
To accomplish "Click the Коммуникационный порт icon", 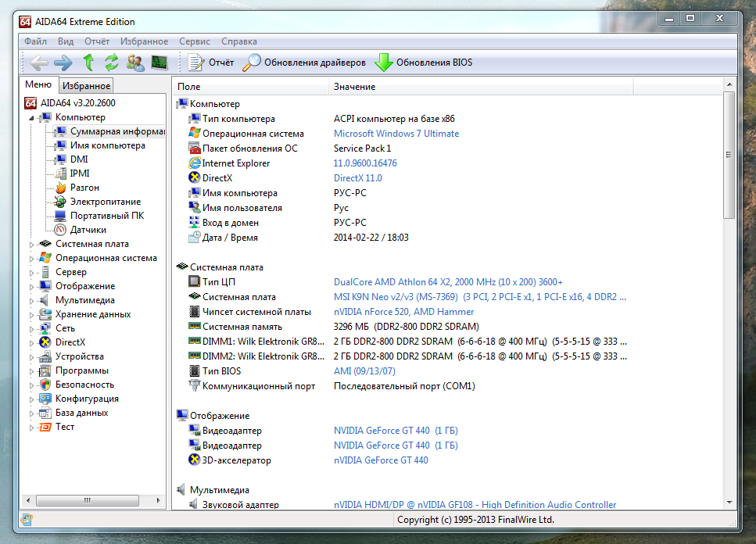I will (x=195, y=385).
